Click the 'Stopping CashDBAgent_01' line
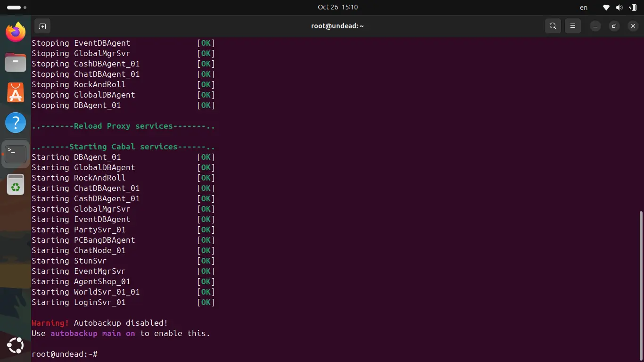644x362 pixels. pos(124,64)
